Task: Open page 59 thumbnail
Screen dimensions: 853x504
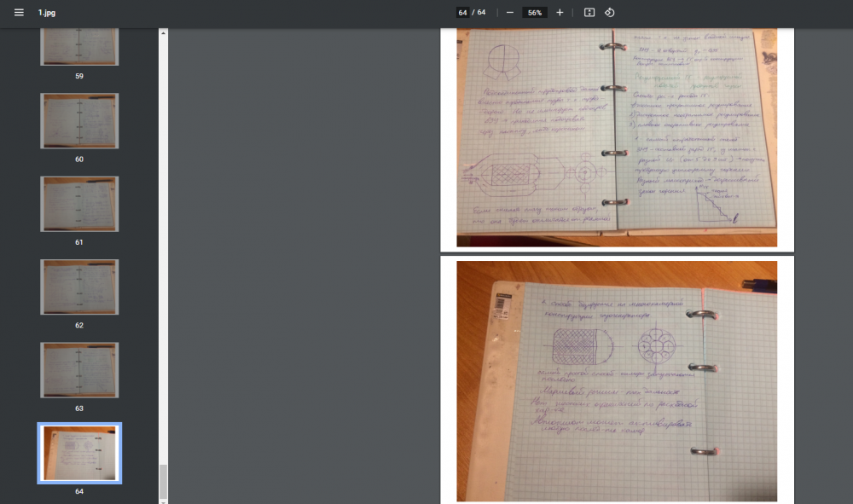Action: click(x=79, y=46)
